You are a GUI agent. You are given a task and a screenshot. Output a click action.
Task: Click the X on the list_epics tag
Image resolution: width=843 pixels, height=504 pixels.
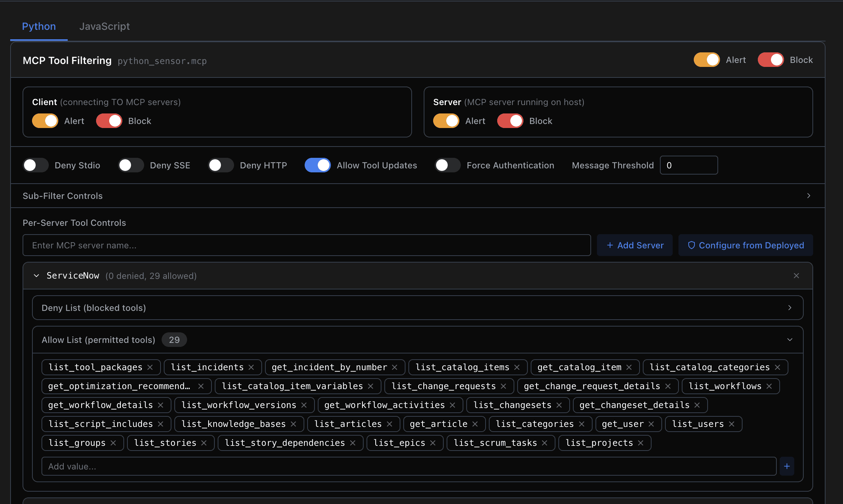(433, 443)
